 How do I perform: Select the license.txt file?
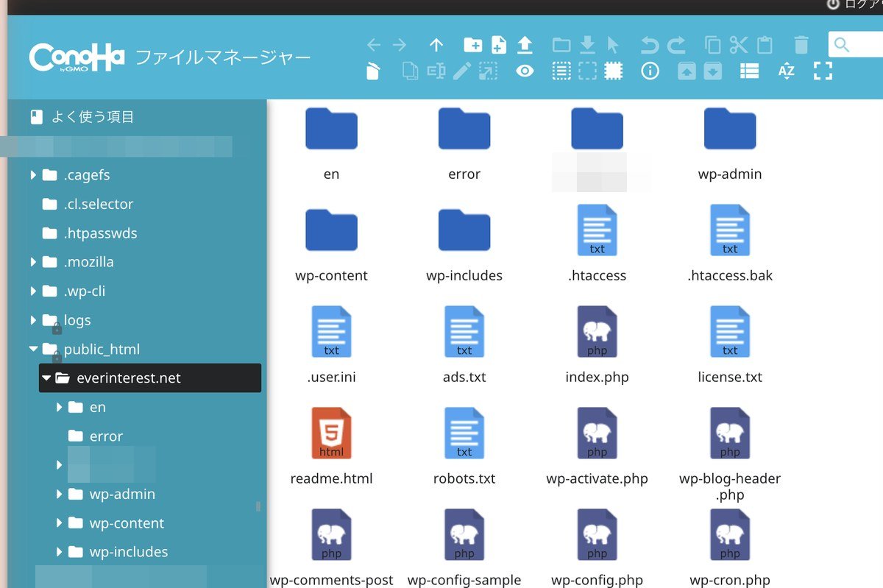pos(730,346)
